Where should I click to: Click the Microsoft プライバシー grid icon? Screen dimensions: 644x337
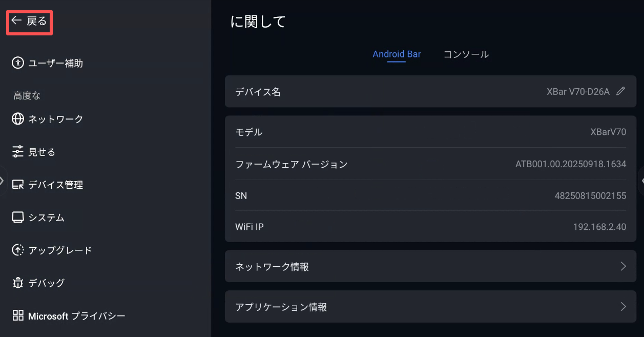tap(18, 315)
